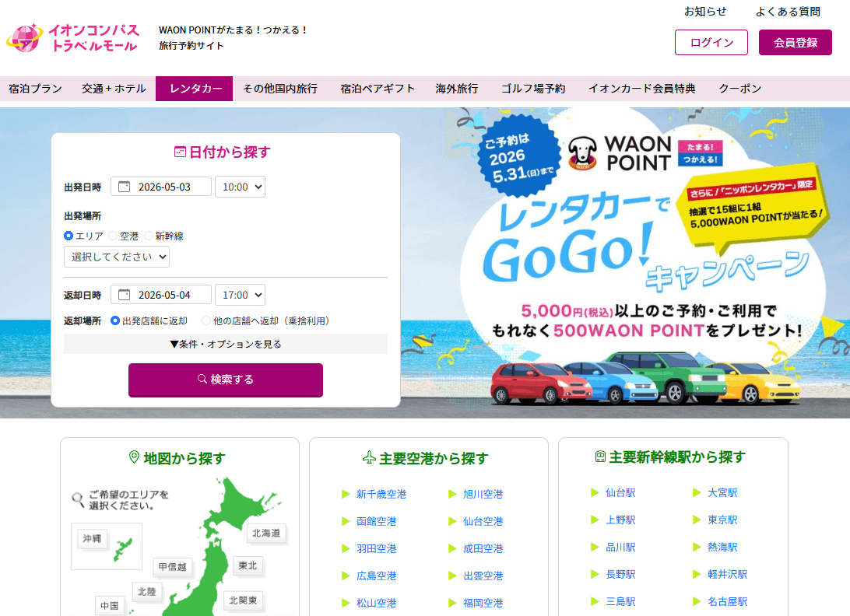This screenshot has height=616, width=850.
Task: Select the 新幹線 departure radio button
Action: pyautogui.click(x=149, y=236)
